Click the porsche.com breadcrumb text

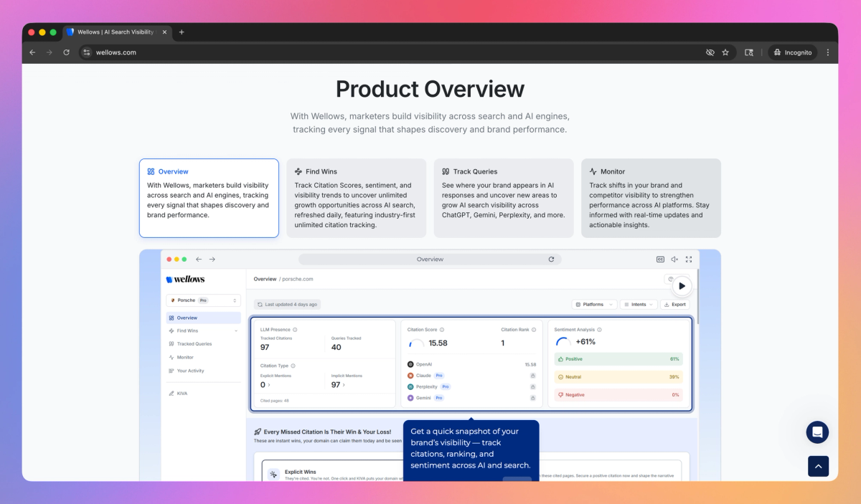[x=298, y=279]
